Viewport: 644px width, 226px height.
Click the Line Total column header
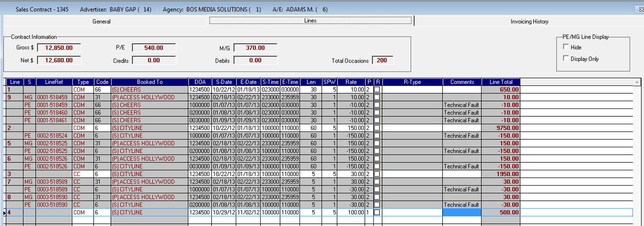tap(501, 82)
